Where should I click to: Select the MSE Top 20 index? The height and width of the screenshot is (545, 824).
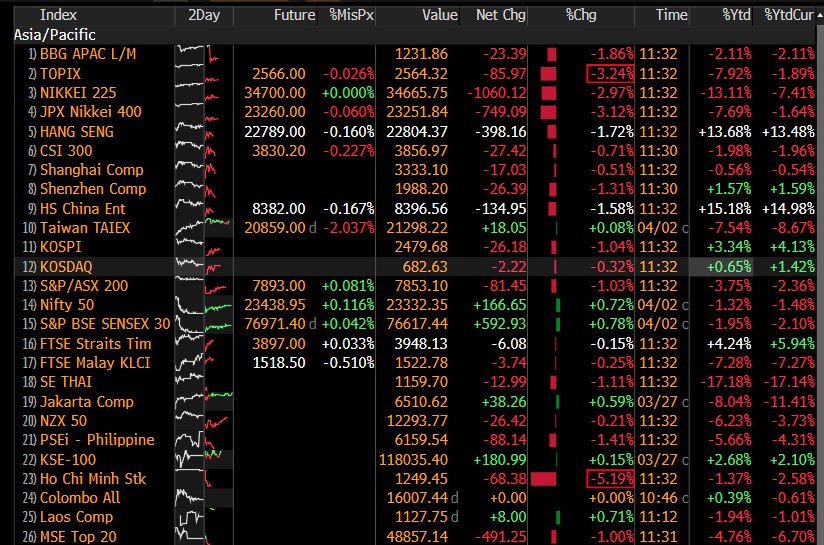point(78,537)
